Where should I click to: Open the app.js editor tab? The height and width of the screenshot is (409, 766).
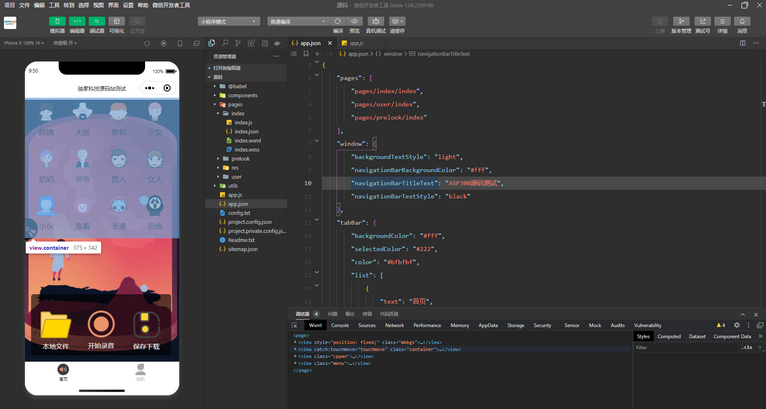click(356, 43)
